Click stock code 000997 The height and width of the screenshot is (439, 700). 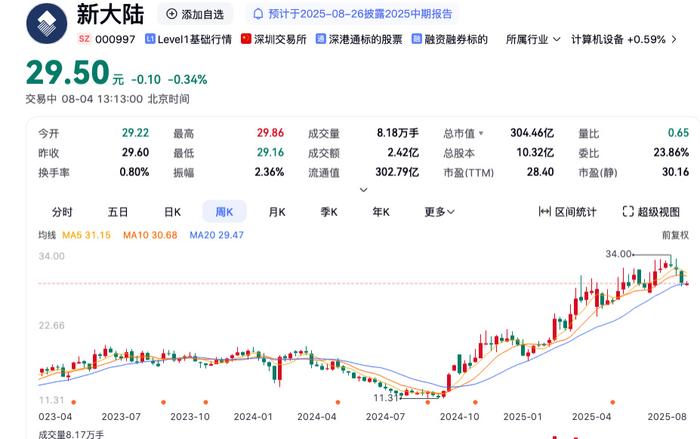click(115, 39)
